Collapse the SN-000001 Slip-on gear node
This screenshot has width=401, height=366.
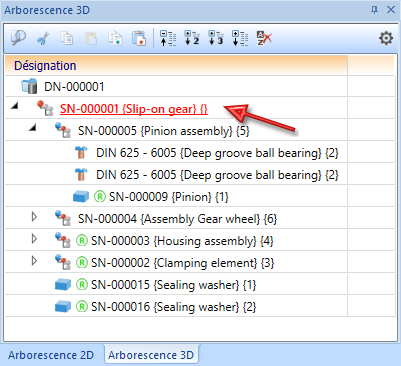click(14, 106)
